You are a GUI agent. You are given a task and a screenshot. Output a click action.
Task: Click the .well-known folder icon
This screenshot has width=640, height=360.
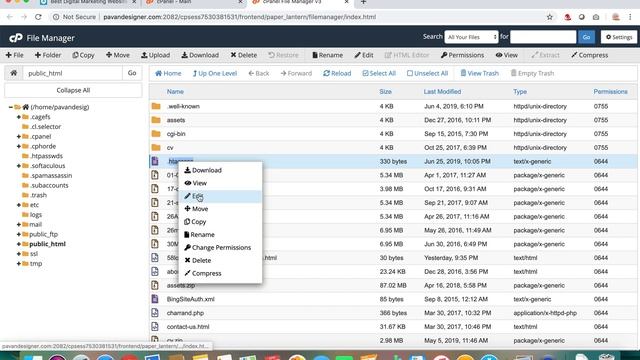[156, 106]
